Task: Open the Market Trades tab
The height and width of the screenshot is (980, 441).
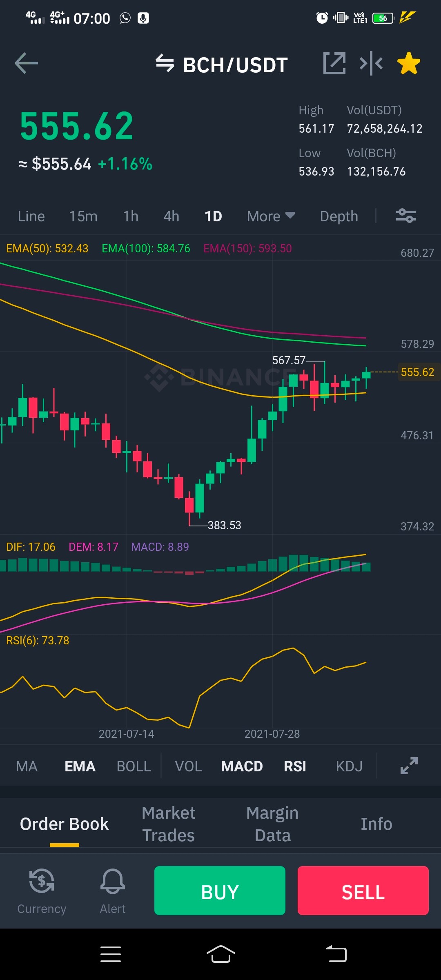Action: 169,824
